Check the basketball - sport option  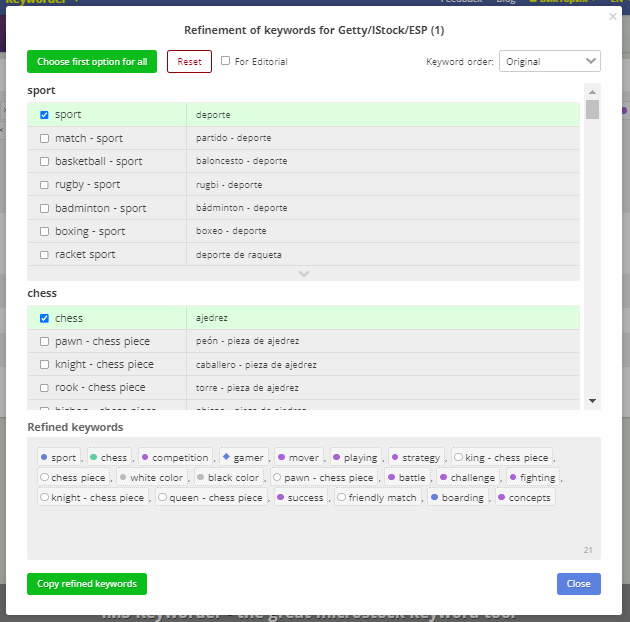tap(44, 162)
